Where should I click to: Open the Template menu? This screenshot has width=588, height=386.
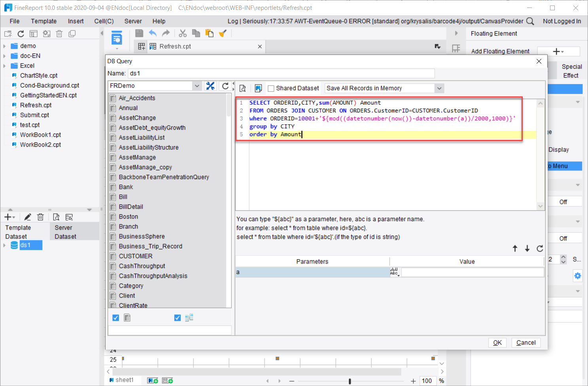tap(43, 21)
